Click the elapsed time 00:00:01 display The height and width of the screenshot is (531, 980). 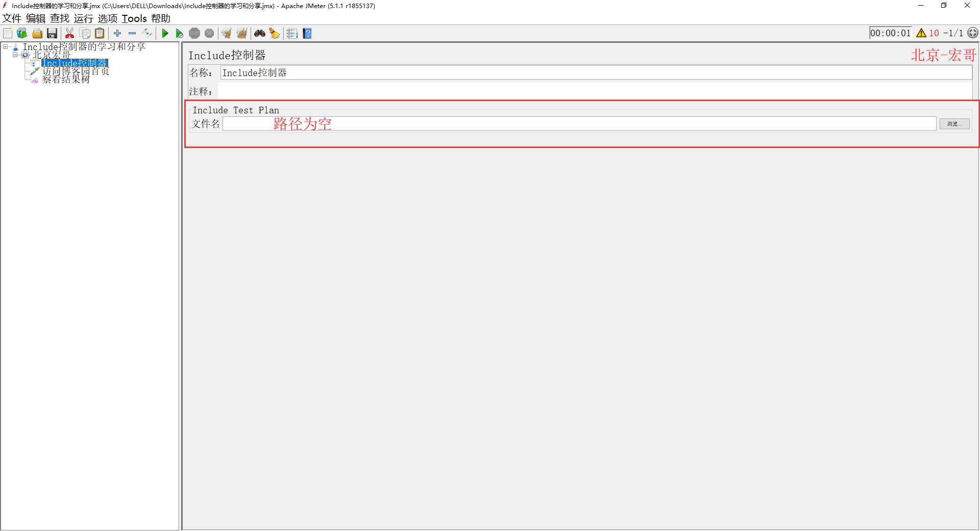890,33
